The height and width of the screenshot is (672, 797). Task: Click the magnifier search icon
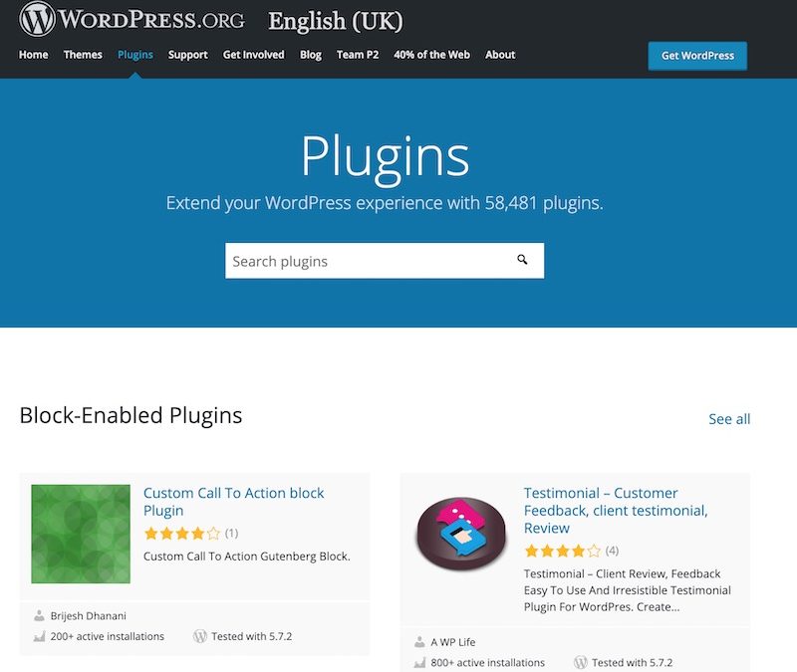coord(522,260)
